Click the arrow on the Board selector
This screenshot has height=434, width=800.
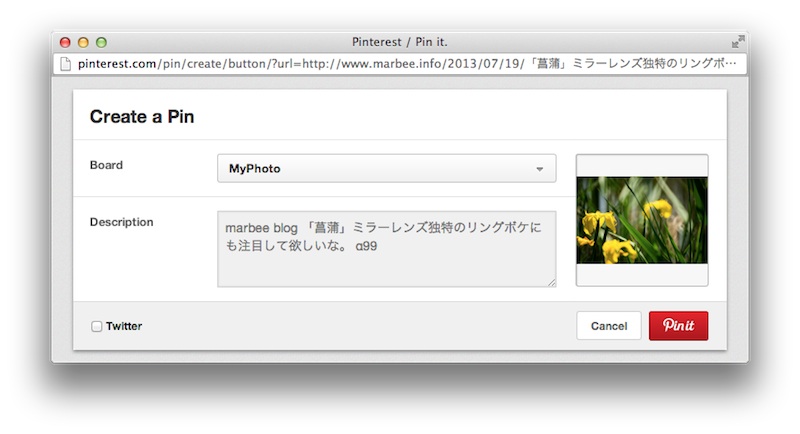coord(540,169)
